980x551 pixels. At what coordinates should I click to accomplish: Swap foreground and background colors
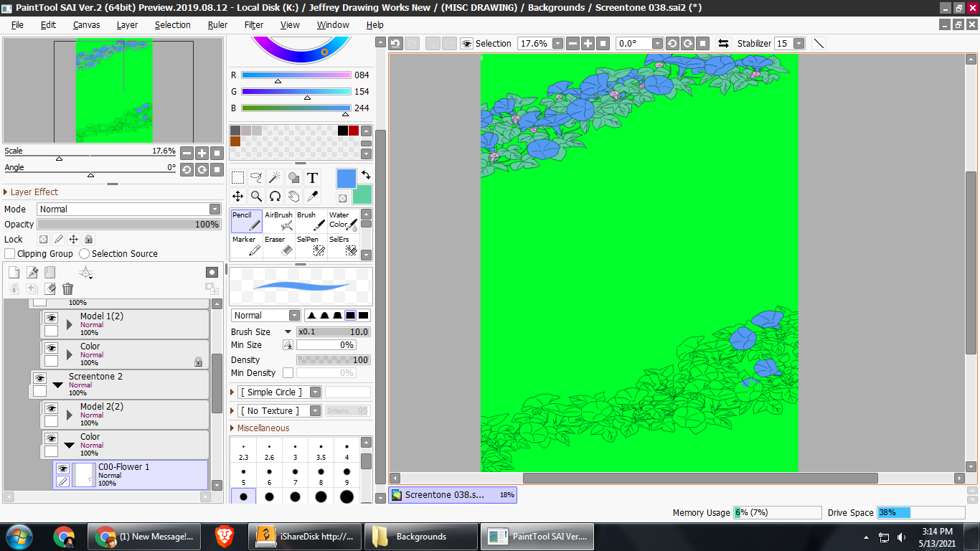point(366,175)
